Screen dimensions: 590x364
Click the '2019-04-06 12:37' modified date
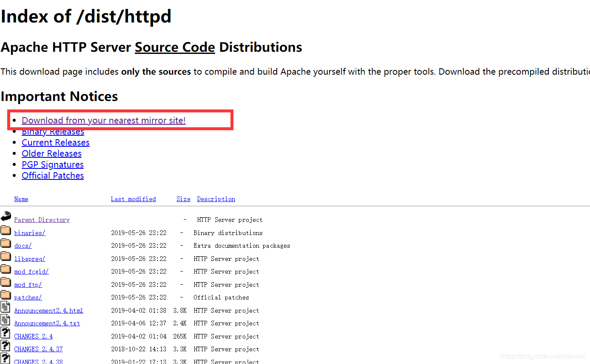coord(139,323)
